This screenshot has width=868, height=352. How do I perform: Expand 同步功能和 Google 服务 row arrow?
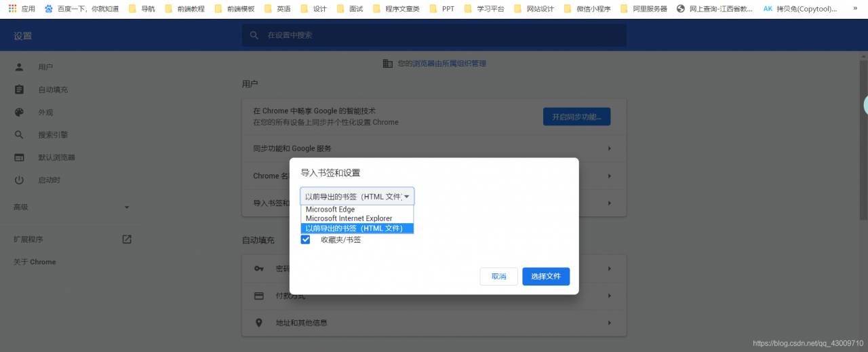[609, 149]
